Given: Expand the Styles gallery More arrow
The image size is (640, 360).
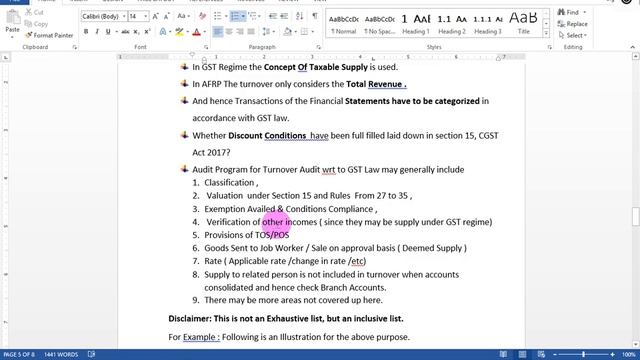Looking at the screenshot, I should coord(546,33).
